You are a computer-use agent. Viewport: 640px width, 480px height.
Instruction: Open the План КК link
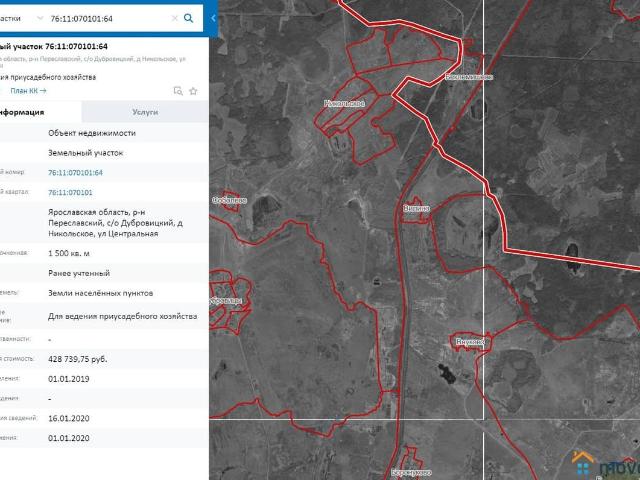coord(28,91)
